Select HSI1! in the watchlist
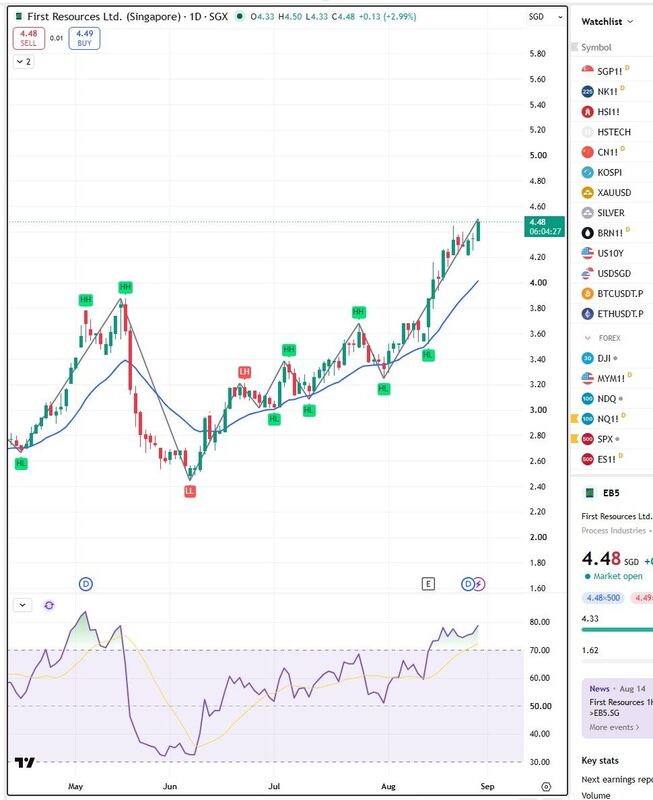Viewport: 653px width, 800px height. (612, 112)
